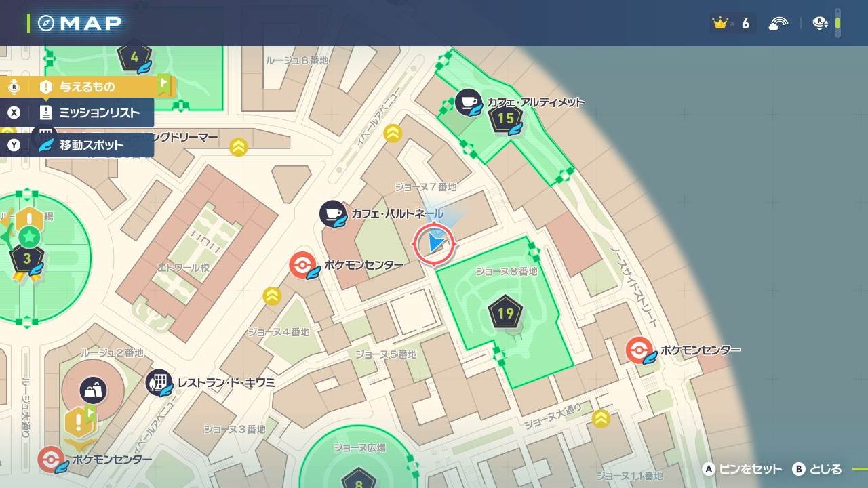This screenshot has width=868, height=488.
Task: Select the eastern Pokémon Center icon by the shore
Action: click(639, 350)
